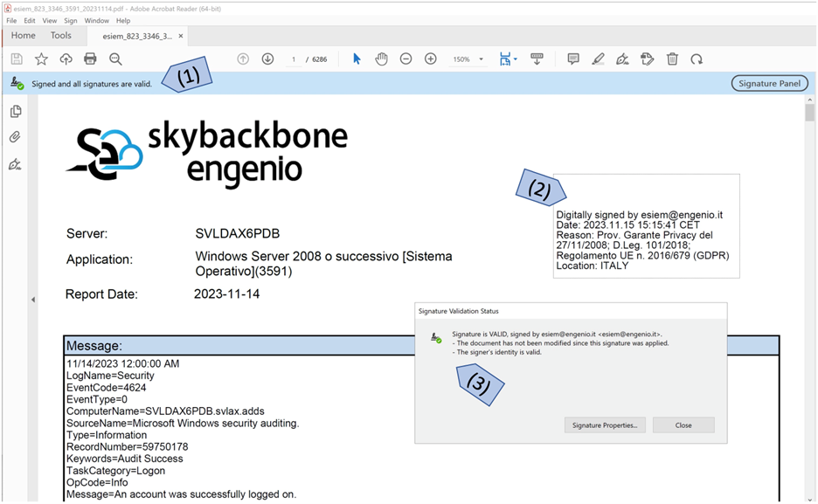Open the Attachments paperclip panel
This screenshot has height=504, width=818.
[15, 135]
